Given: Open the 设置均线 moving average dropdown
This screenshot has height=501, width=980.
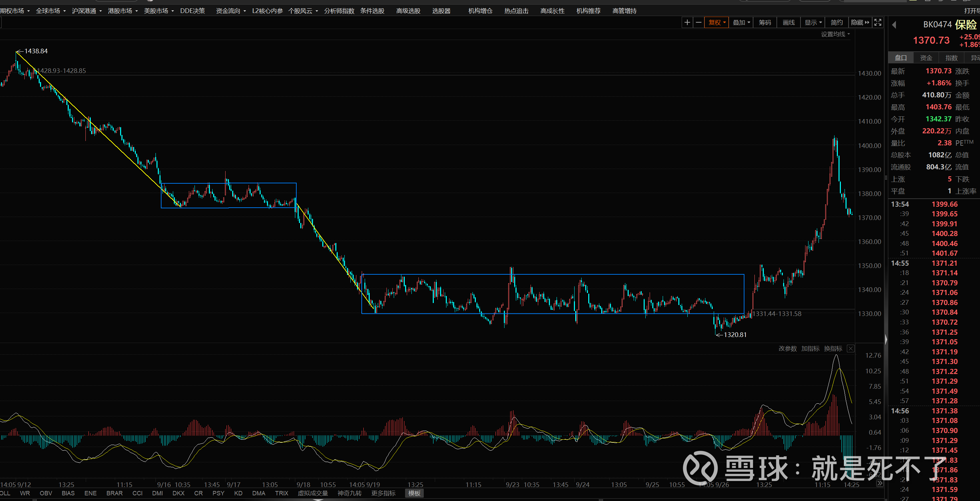Looking at the screenshot, I should [x=835, y=34].
